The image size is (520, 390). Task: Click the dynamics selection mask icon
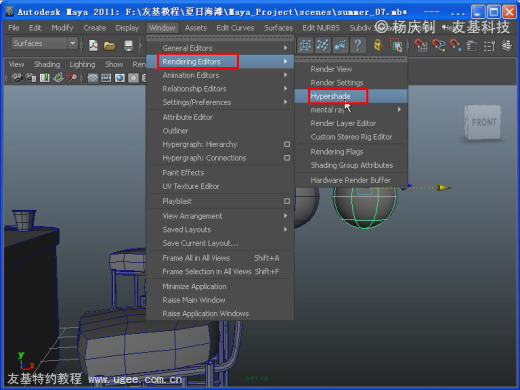coord(340,45)
